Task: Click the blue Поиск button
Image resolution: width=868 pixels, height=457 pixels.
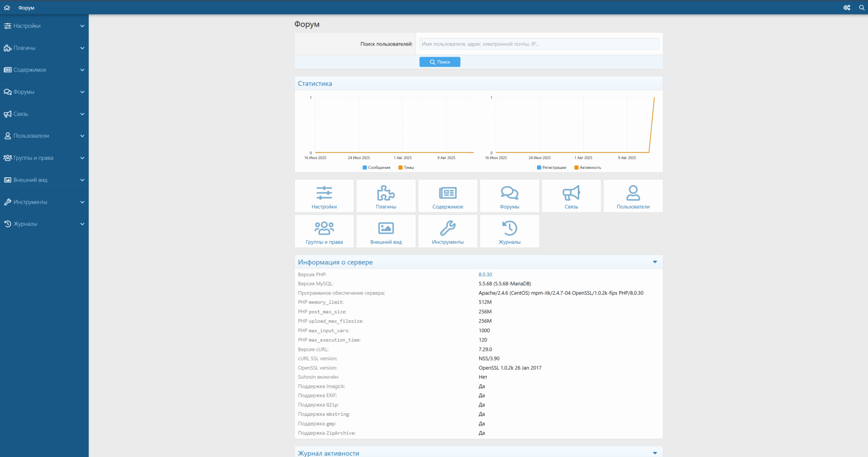Action: tap(439, 62)
